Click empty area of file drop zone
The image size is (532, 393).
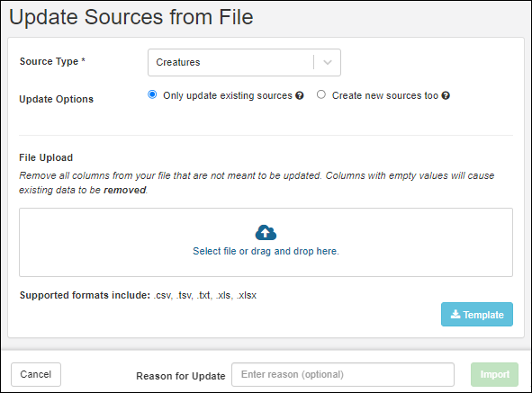coord(102,243)
